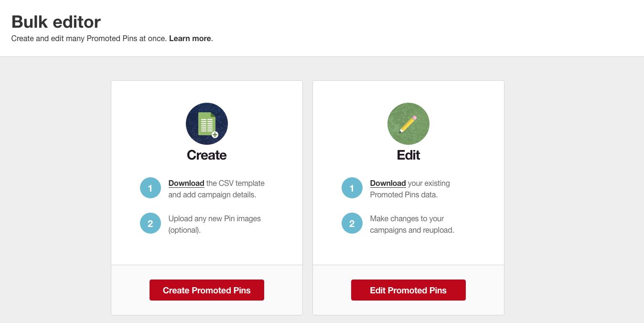
Task: Download your existing Promoted Pins data
Action: click(x=388, y=183)
